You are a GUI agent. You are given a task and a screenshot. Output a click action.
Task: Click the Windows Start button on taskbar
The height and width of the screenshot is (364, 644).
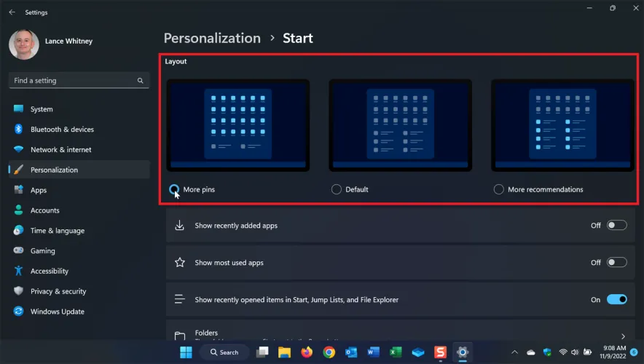(x=186, y=352)
